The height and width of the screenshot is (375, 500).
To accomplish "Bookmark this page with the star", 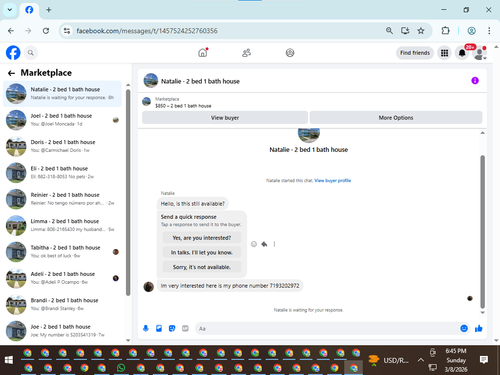I will (421, 31).
